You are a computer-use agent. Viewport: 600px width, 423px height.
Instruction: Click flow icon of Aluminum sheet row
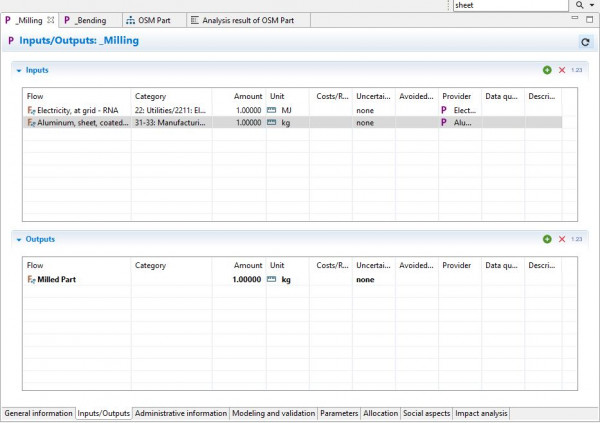(x=31, y=122)
